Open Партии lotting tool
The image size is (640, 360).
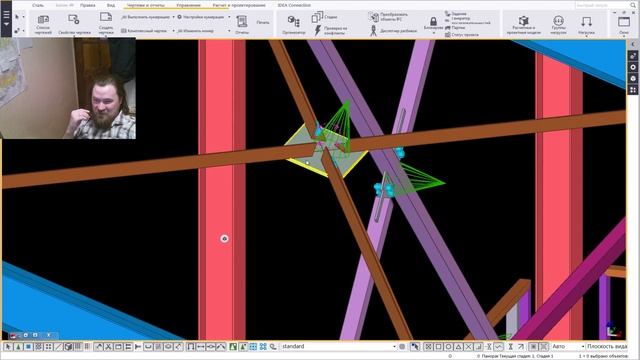point(455,28)
